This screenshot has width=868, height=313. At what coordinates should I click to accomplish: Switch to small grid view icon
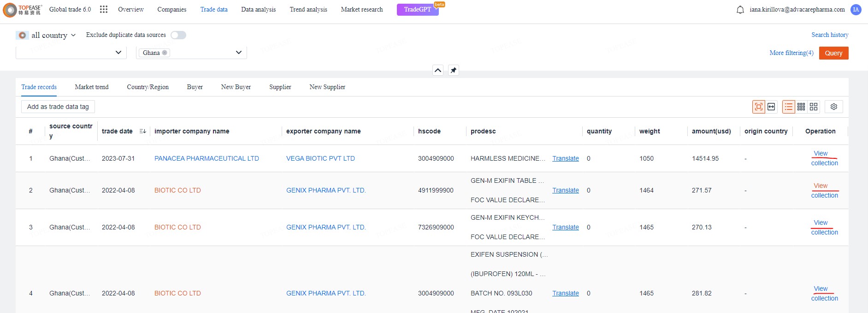coord(801,107)
